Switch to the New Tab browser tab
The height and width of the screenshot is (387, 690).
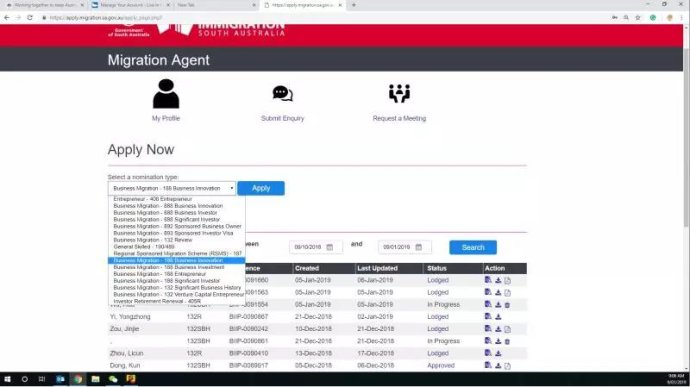click(216, 5)
